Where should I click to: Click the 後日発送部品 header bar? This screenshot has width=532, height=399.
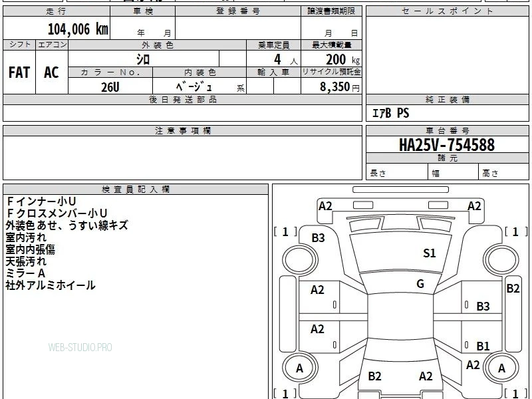point(182,99)
